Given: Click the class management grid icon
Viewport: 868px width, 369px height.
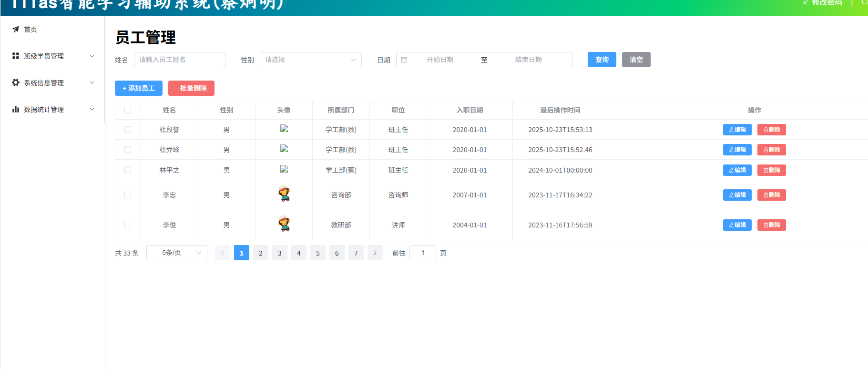Looking at the screenshot, I should tap(16, 56).
